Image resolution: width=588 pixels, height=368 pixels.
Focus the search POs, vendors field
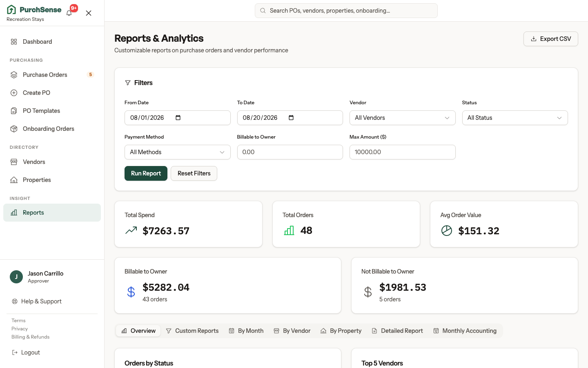click(346, 11)
